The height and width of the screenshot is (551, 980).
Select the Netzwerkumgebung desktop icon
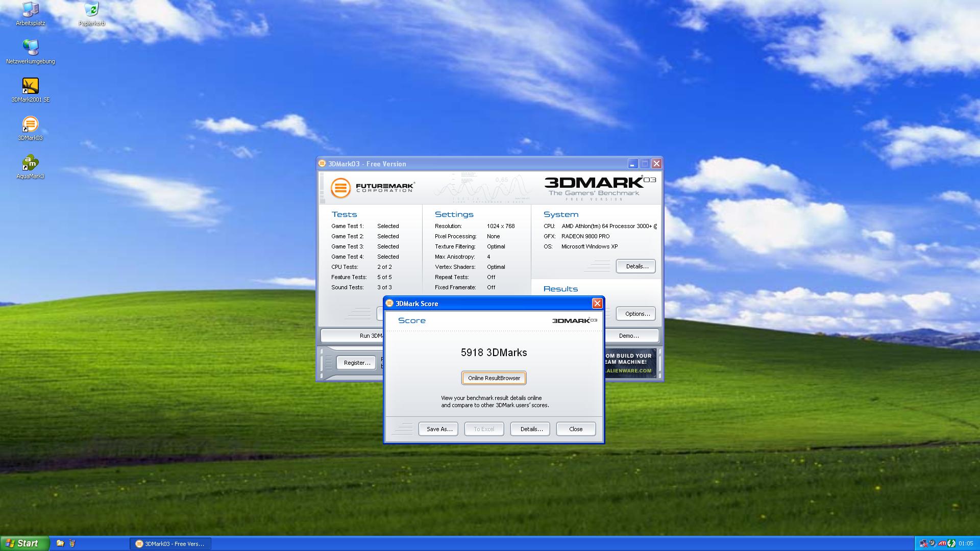coord(31,52)
